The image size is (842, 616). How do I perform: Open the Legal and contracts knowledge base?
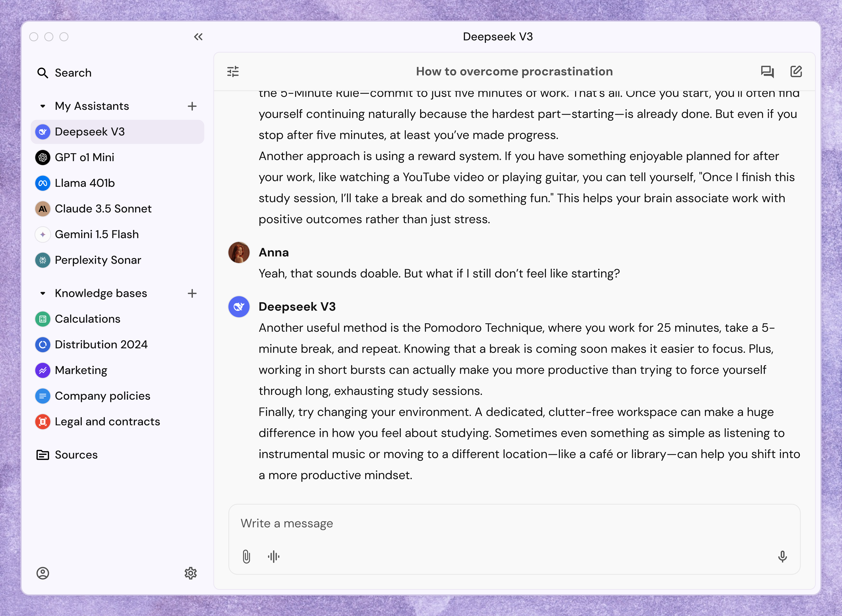[117, 422]
